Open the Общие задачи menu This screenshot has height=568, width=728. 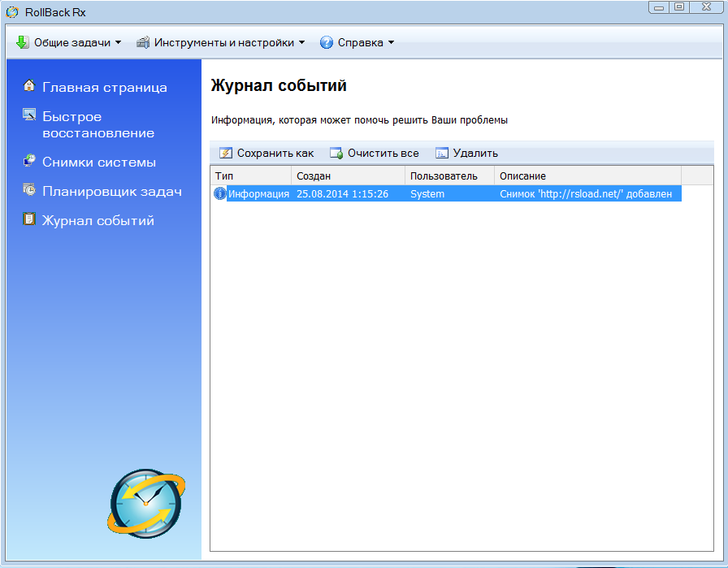coord(69,42)
